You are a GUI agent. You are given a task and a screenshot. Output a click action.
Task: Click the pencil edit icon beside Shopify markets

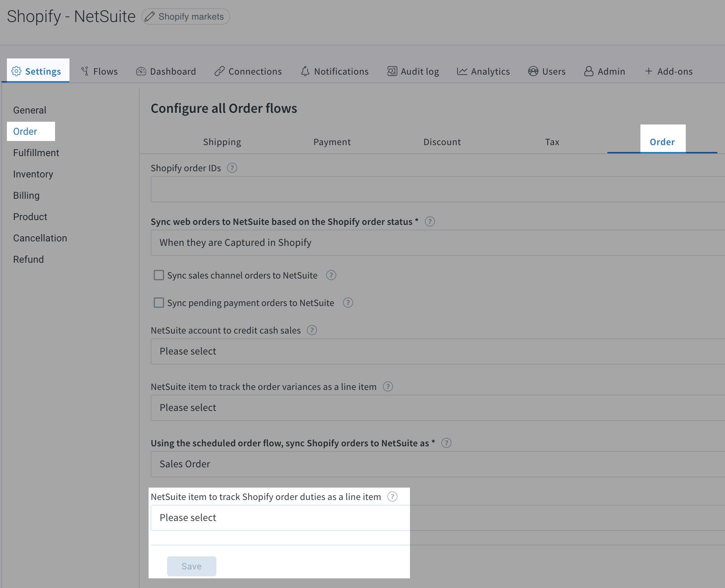[x=150, y=17]
